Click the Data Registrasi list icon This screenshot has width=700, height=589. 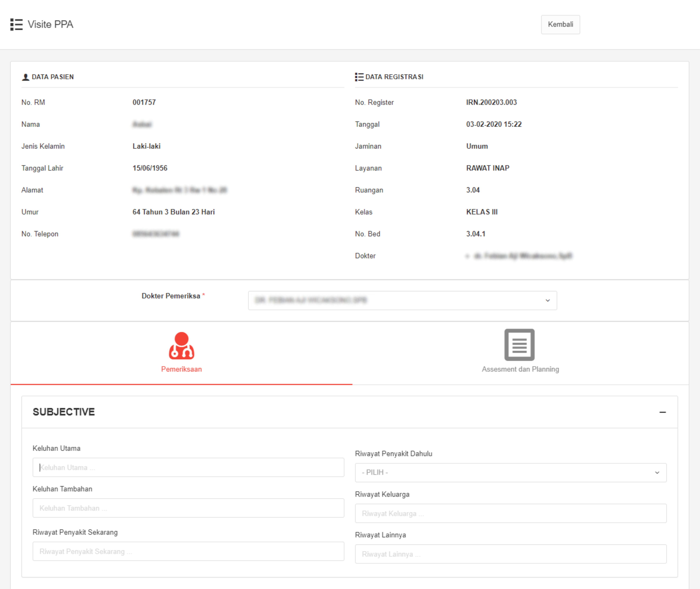[359, 77]
